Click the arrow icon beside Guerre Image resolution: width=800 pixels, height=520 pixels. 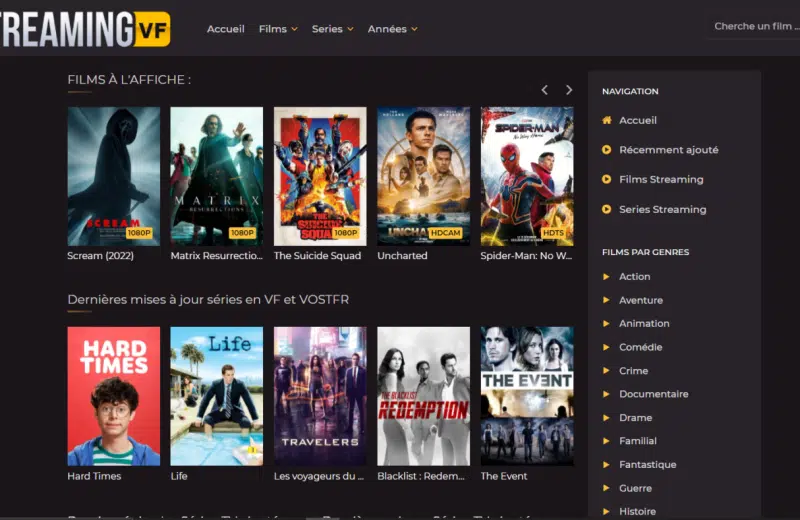(x=606, y=488)
